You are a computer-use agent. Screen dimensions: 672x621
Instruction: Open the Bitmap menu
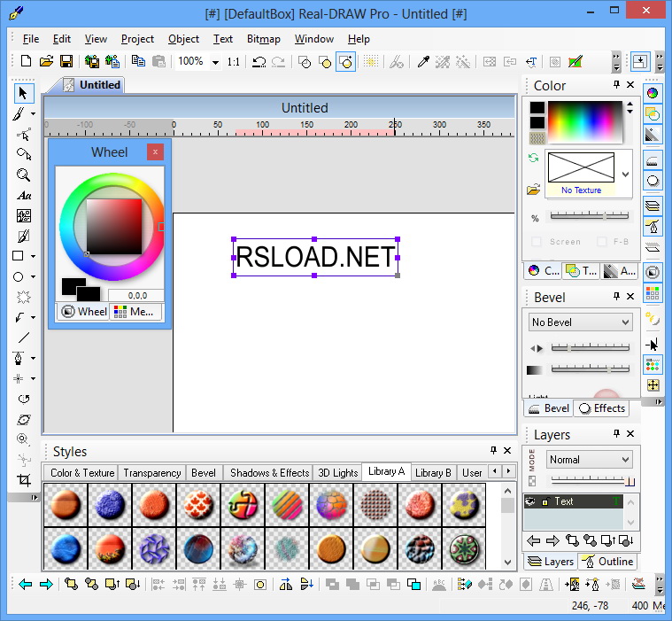point(264,39)
